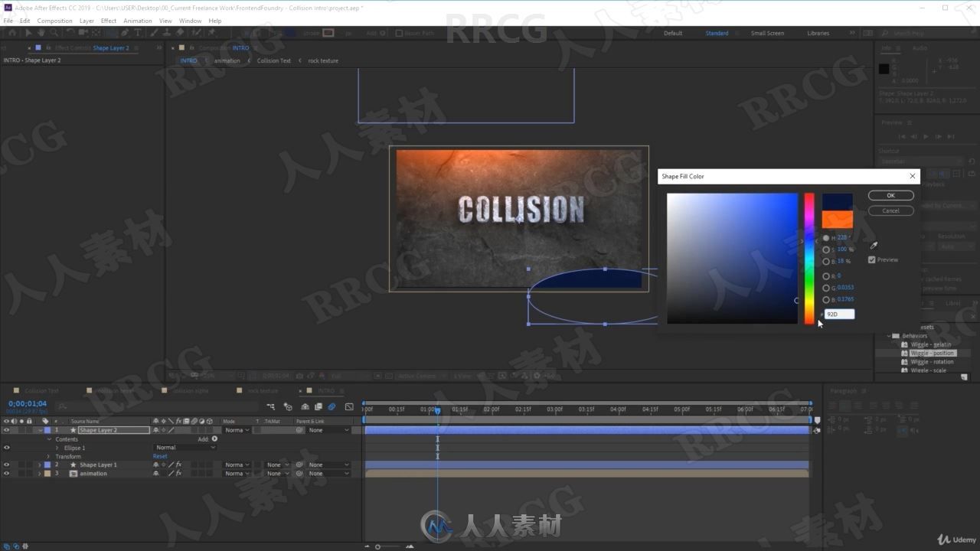Switch to Standard workspace
Viewport: 980px width, 551px height.
click(717, 33)
